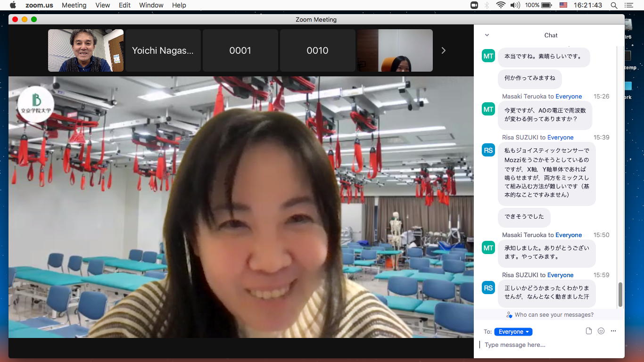
Task: Focus the Type message here field
Action: [x=549, y=345]
